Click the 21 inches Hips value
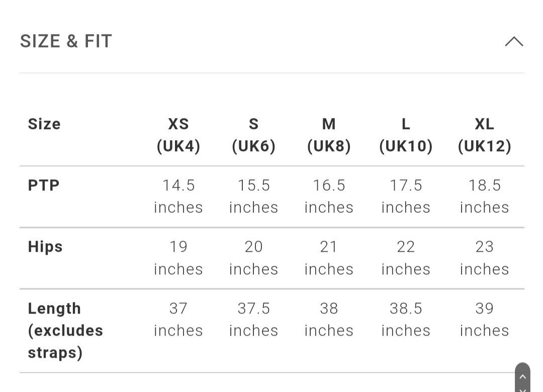Image resolution: width=543 pixels, height=392 pixels. tap(329, 257)
